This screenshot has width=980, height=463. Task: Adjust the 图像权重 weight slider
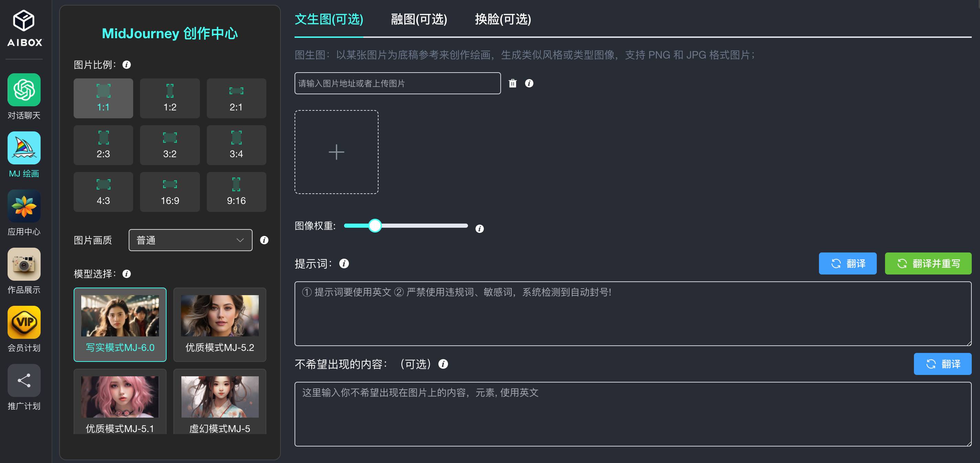375,226
